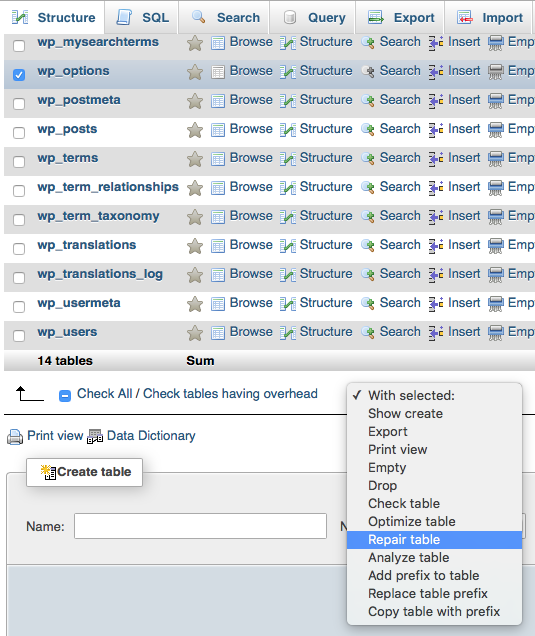This screenshot has width=535, height=636.
Task: Select the wp_posts table checkbox
Action: (19, 133)
